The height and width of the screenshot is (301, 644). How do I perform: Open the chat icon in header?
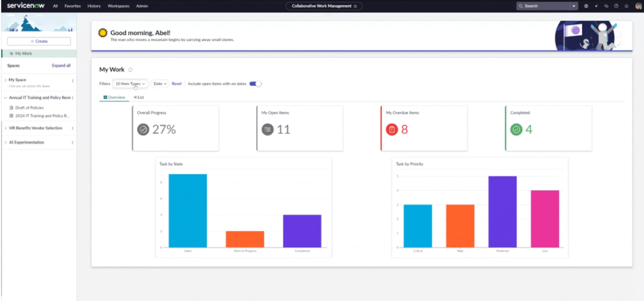(x=606, y=6)
